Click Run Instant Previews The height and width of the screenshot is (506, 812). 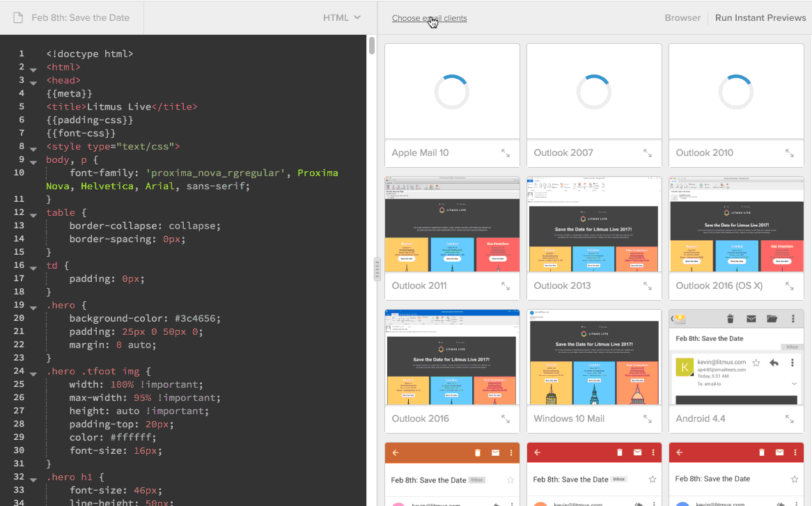click(760, 17)
